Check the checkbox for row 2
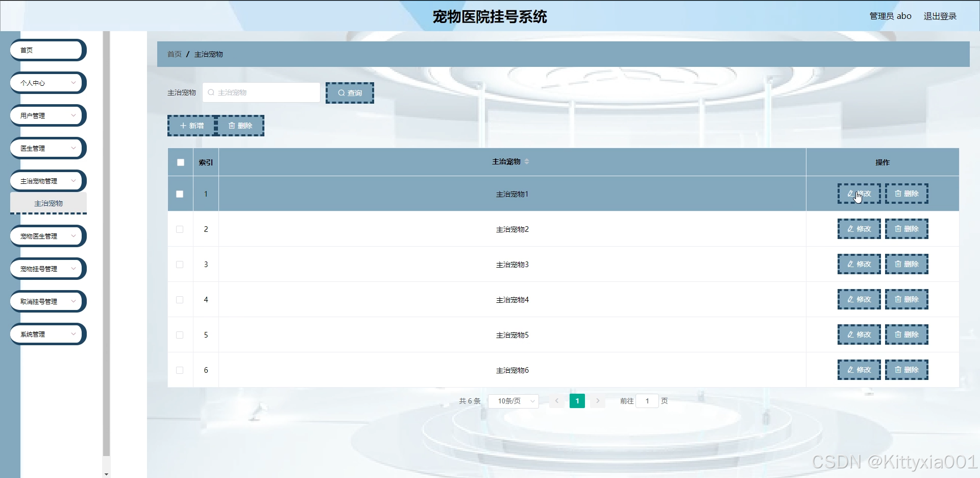 (180, 229)
